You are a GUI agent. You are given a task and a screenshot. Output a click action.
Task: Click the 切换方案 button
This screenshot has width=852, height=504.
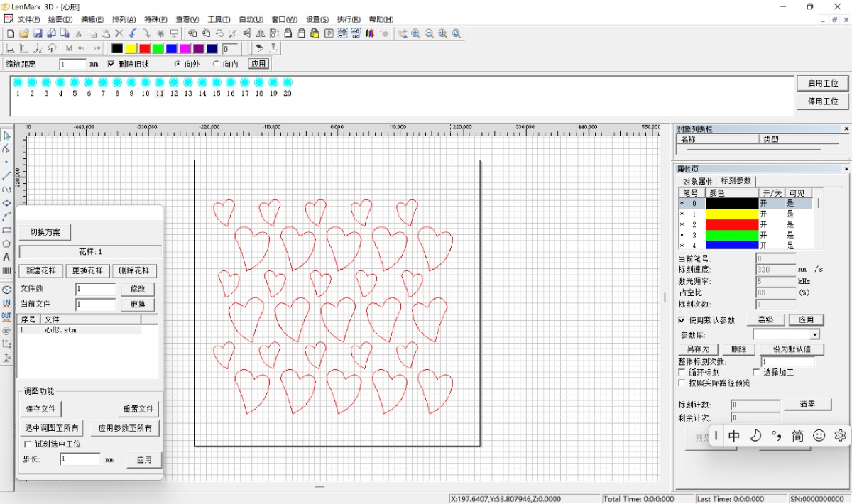[x=45, y=232]
